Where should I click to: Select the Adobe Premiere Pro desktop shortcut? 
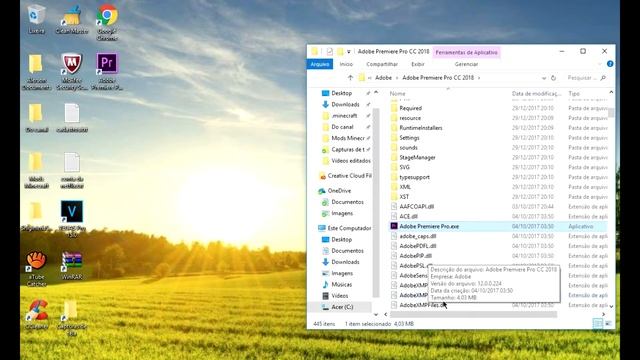pyautogui.click(x=107, y=71)
